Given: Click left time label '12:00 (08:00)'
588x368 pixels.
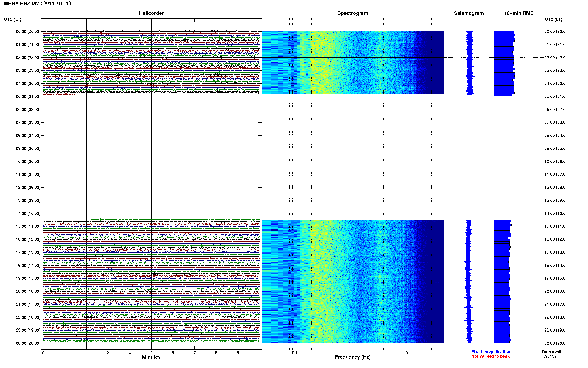Looking at the screenshot, I should point(28,187).
